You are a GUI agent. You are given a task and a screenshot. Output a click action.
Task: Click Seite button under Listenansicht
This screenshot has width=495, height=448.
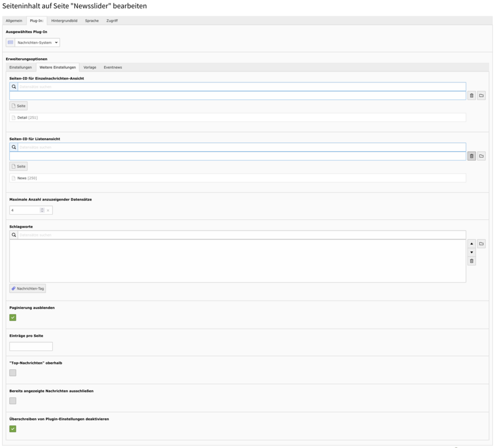pos(18,166)
